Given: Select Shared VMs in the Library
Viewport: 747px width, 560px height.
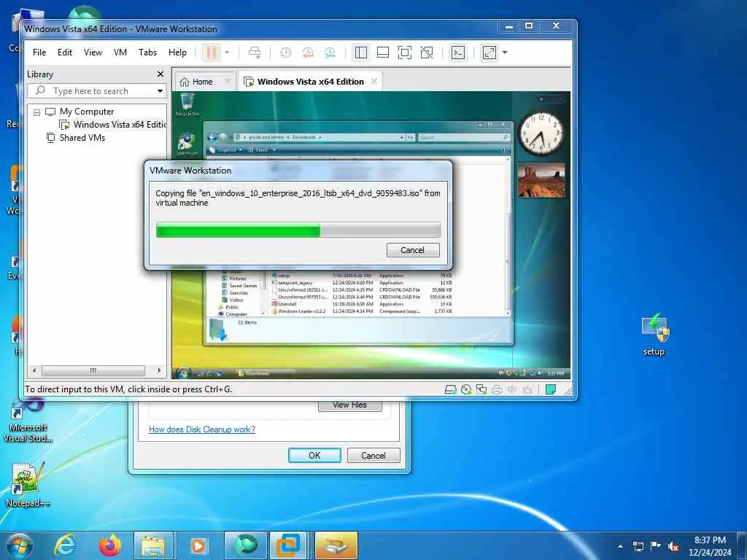Looking at the screenshot, I should tap(76, 138).
